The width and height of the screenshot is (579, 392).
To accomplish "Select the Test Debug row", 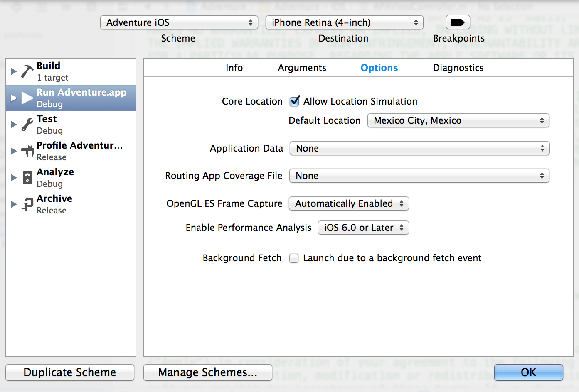I will coord(71,125).
